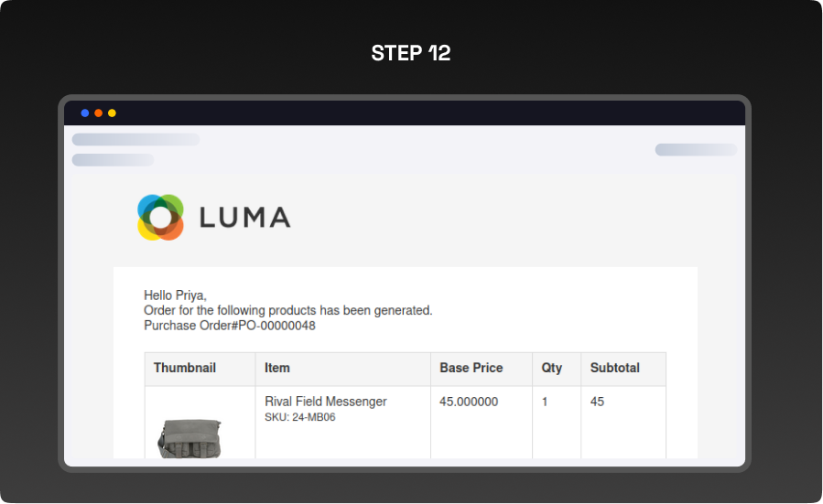This screenshot has width=823, height=504.
Task: Click the STEP 12 heading
Action: pos(411,53)
